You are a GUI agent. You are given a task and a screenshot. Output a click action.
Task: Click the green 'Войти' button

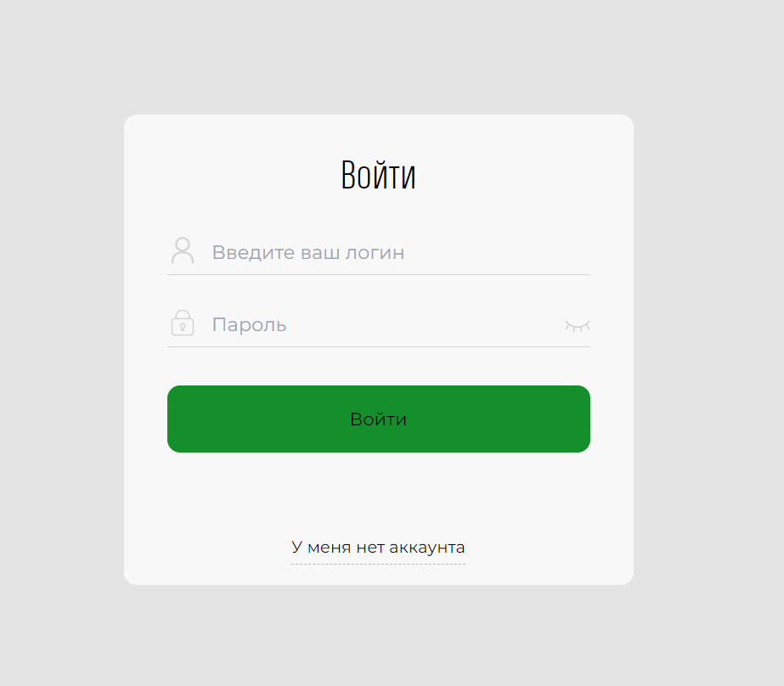click(379, 419)
